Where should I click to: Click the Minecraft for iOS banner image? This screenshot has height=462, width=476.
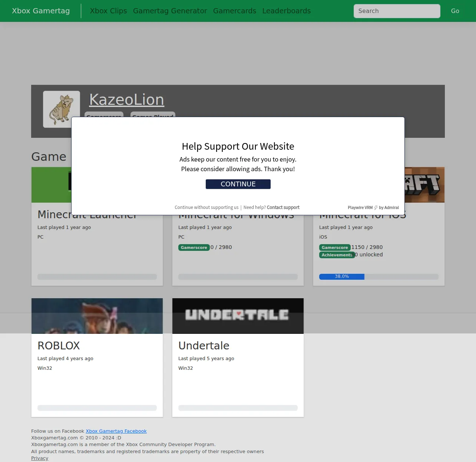pos(424,185)
